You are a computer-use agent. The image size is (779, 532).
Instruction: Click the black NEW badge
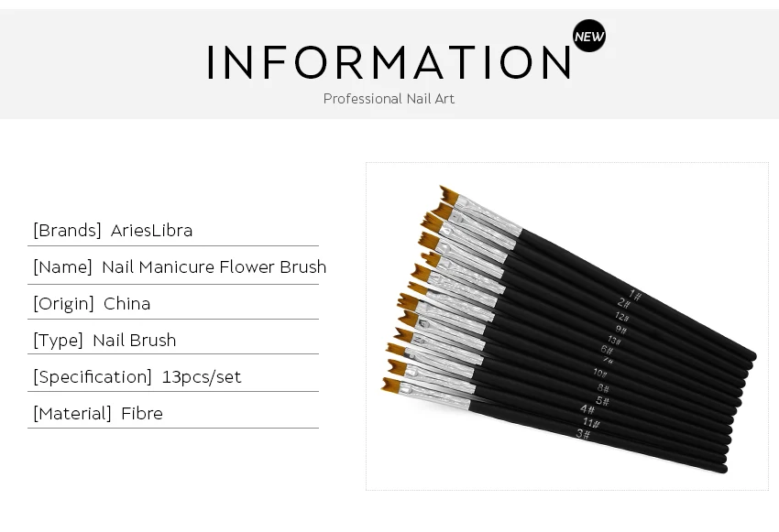tap(589, 36)
